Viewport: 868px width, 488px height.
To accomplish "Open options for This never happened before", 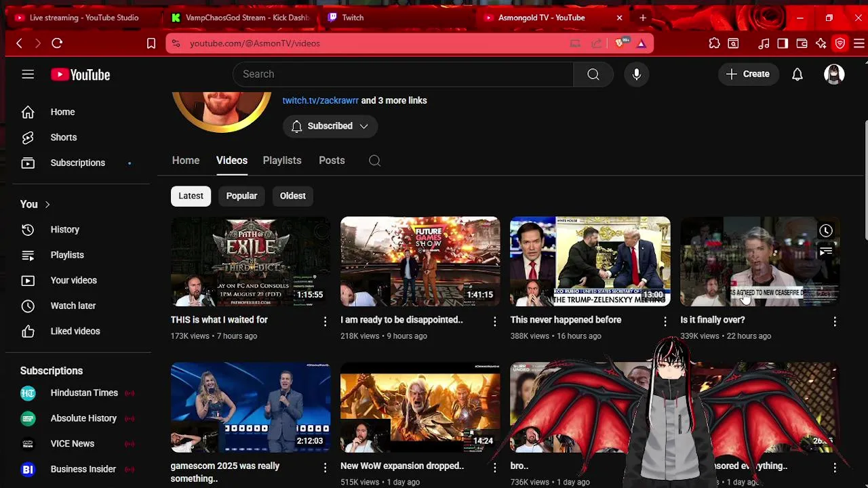I will click(665, 321).
